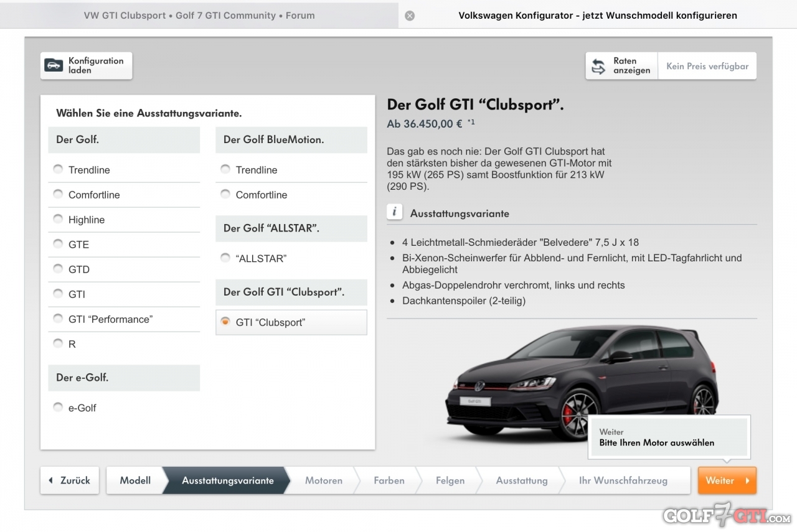This screenshot has width=797, height=532.
Task: Open the info icon beside Ausstattungsvariante
Action: point(394,212)
